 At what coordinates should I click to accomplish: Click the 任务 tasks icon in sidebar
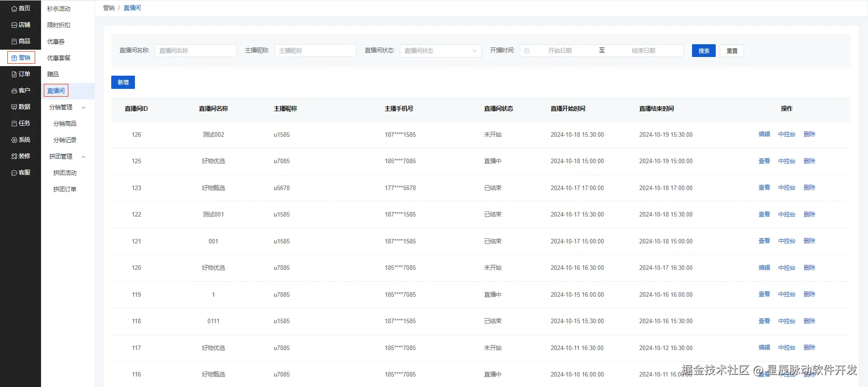click(14, 124)
